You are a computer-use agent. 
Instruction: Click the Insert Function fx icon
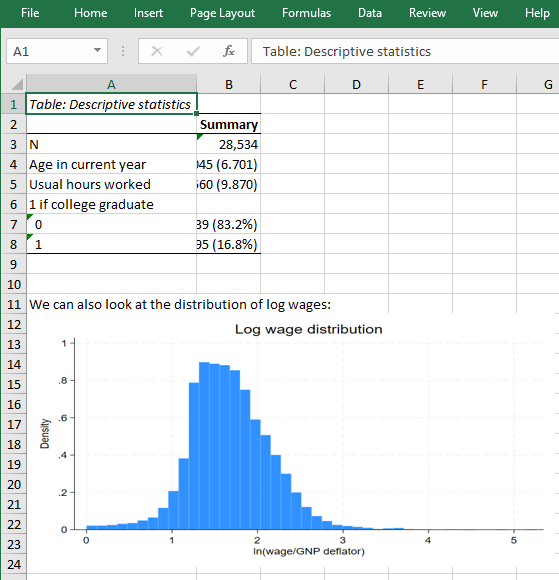(229, 51)
